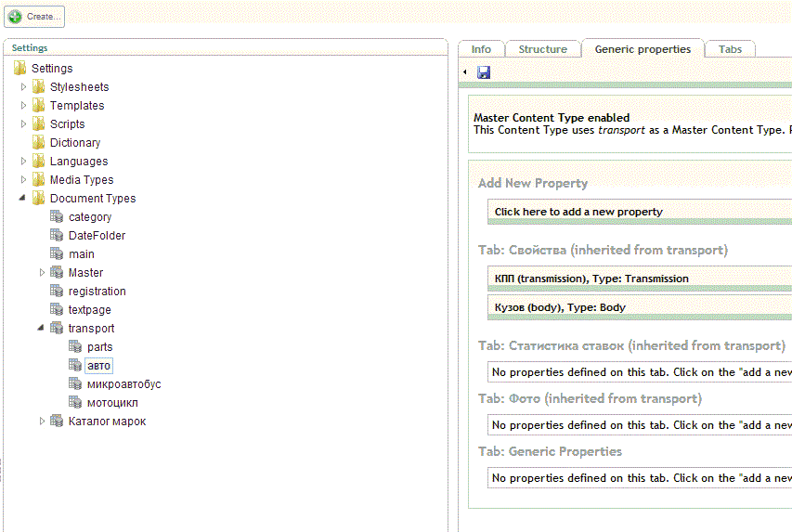Click the parts document type icon
792x532 pixels.
click(75, 347)
